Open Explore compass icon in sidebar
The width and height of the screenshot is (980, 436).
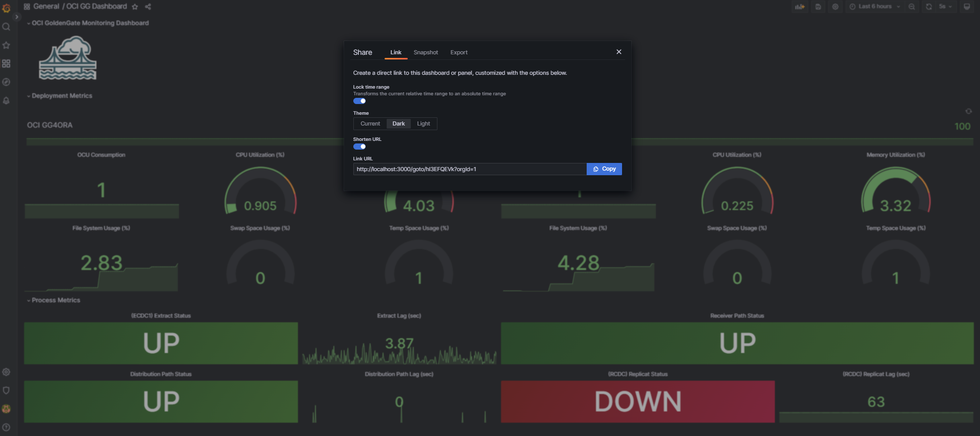(x=6, y=82)
